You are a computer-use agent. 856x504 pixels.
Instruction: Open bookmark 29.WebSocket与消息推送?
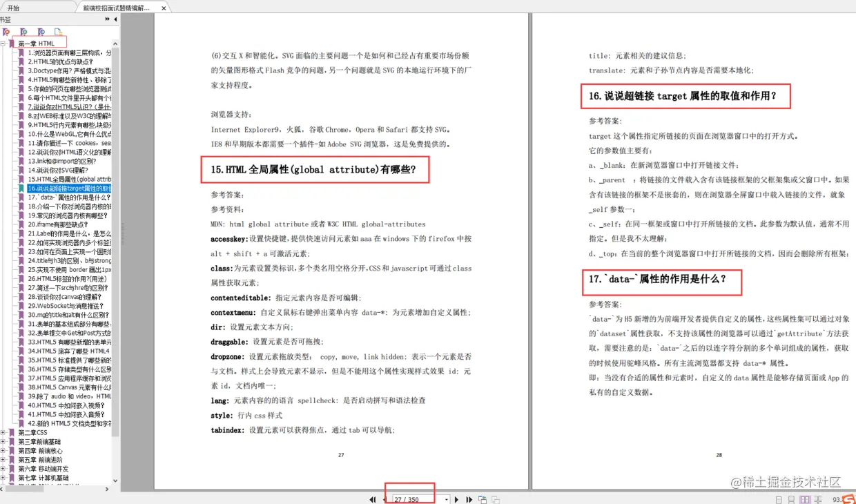[x=66, y=306]
